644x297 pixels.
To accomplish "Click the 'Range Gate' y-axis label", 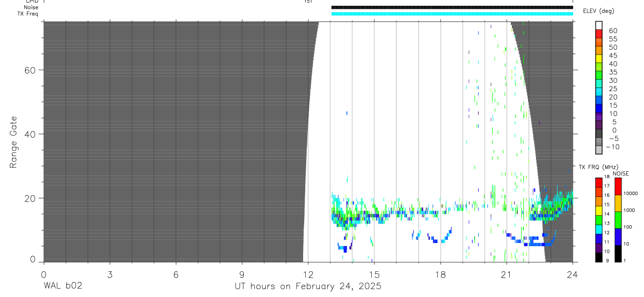I will [13, 142].
